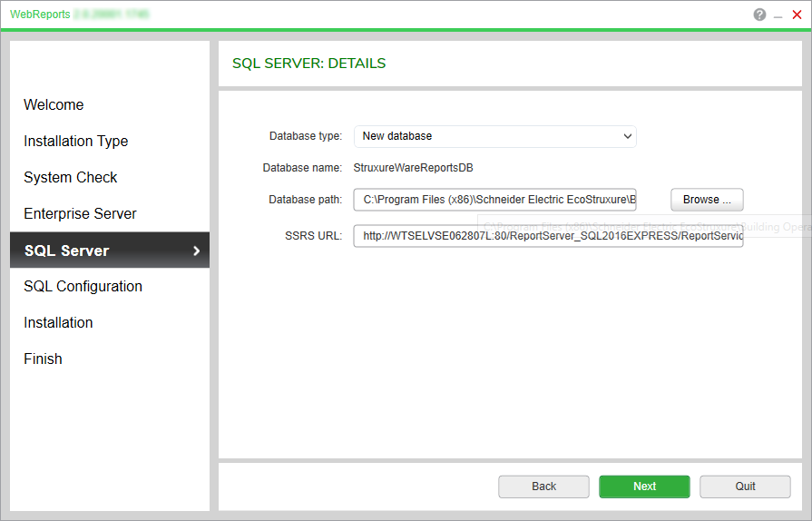Jump to Enterprise Server step
The width and height of the screenshot is (812, 521).
[80, 214]
